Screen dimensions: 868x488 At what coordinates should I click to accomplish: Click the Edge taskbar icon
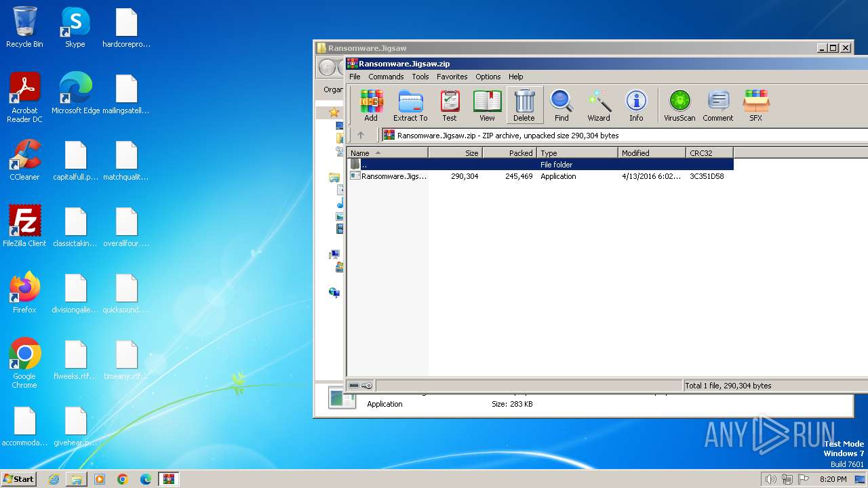point(146,479)
